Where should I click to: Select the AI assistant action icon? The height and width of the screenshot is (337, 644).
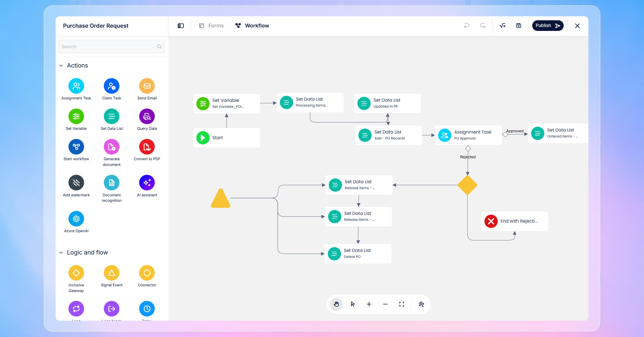pos(147,183)
